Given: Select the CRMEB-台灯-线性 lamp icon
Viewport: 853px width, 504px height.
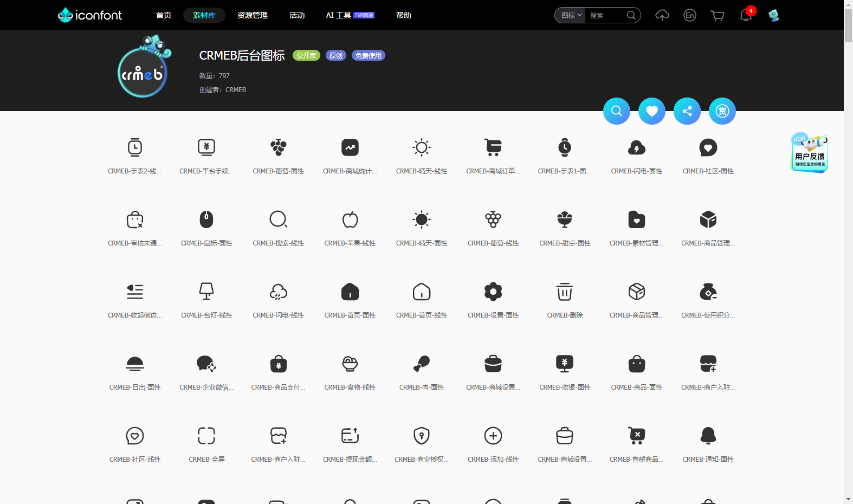Looking at the screenshot, I should coord(206,292).
